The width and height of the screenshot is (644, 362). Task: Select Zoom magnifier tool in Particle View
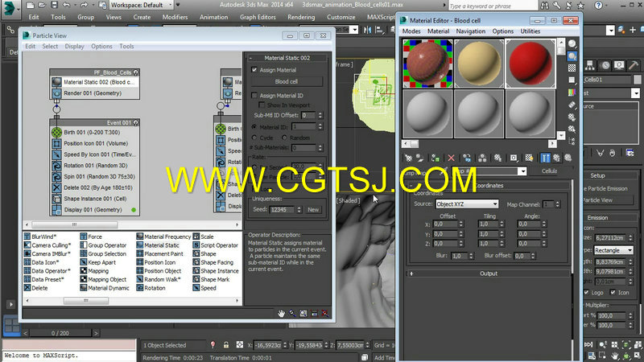(292, 314)
